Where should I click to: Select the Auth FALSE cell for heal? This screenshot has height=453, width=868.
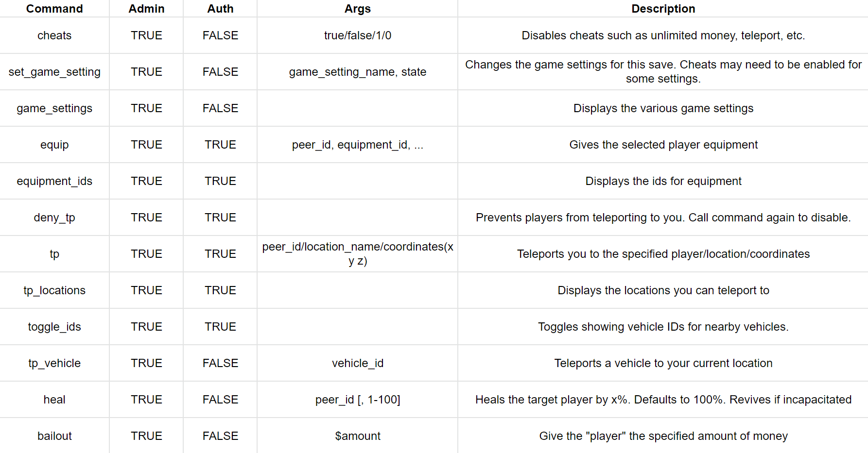[x=220, y=400]
